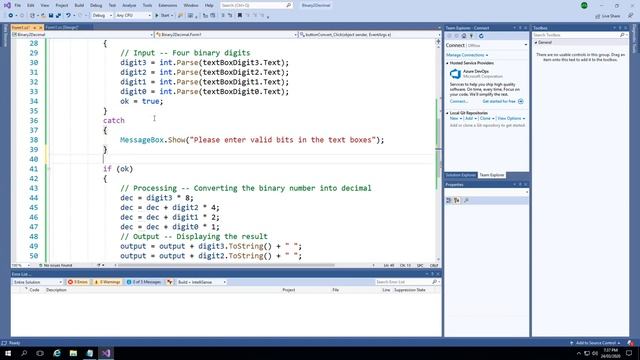Click the Save All icon

[x=58, y=16]
